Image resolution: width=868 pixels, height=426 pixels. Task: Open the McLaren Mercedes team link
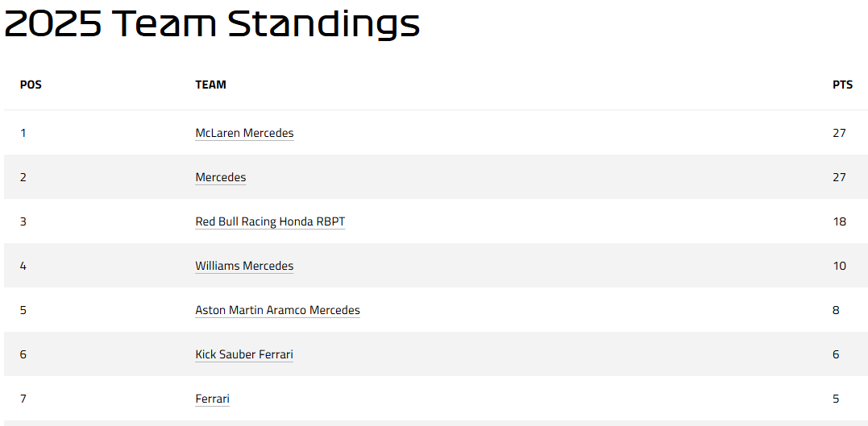tap(244, 134)
